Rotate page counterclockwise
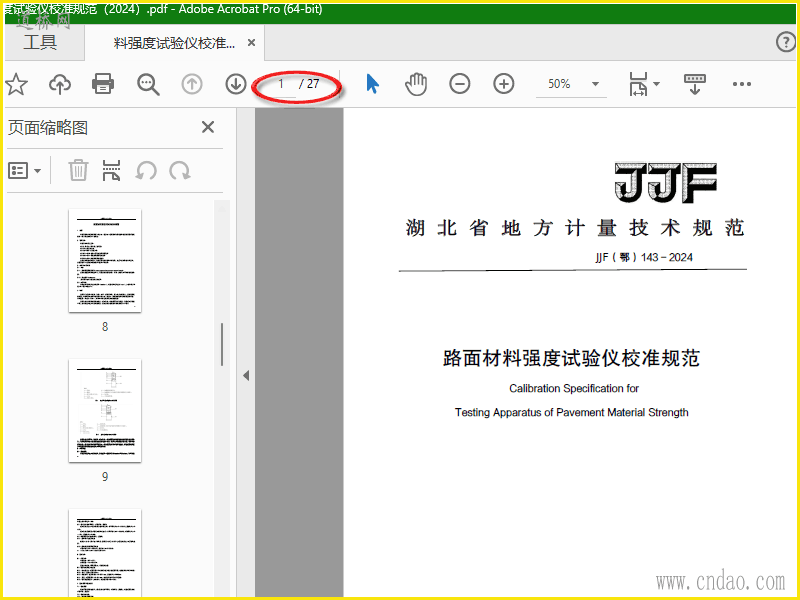800x600 pixels. pos(145,171)
